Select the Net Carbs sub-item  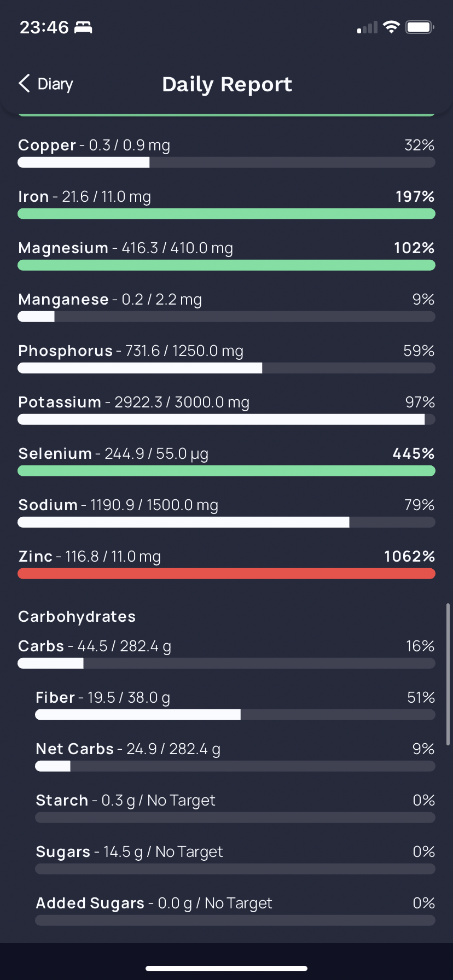click(x=235, y=756)
